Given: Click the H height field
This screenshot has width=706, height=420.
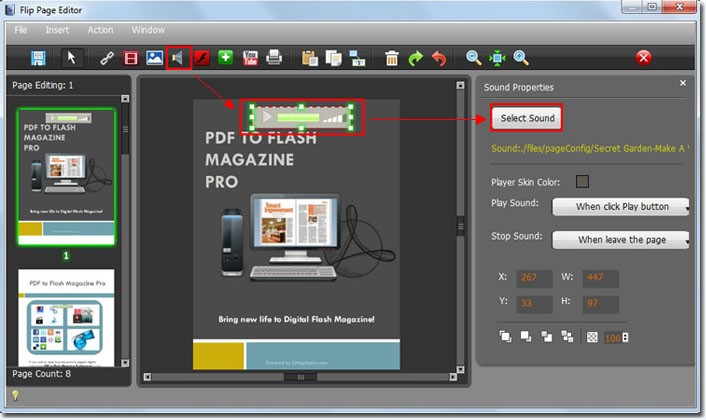Looking at the screenshot, I should (x=600, y=304).
